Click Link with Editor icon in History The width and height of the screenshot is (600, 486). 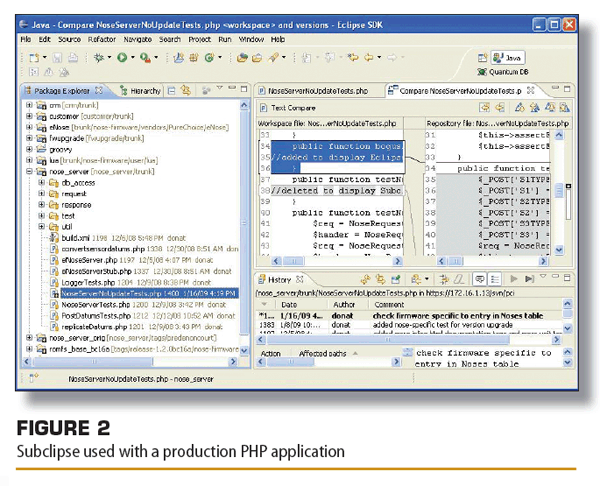point(380,279)
